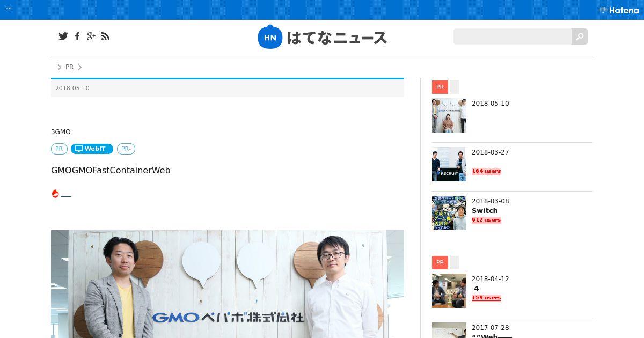
Task: Click the GMOGMOFastContainerWeb summary text
Action: point(111,170)
